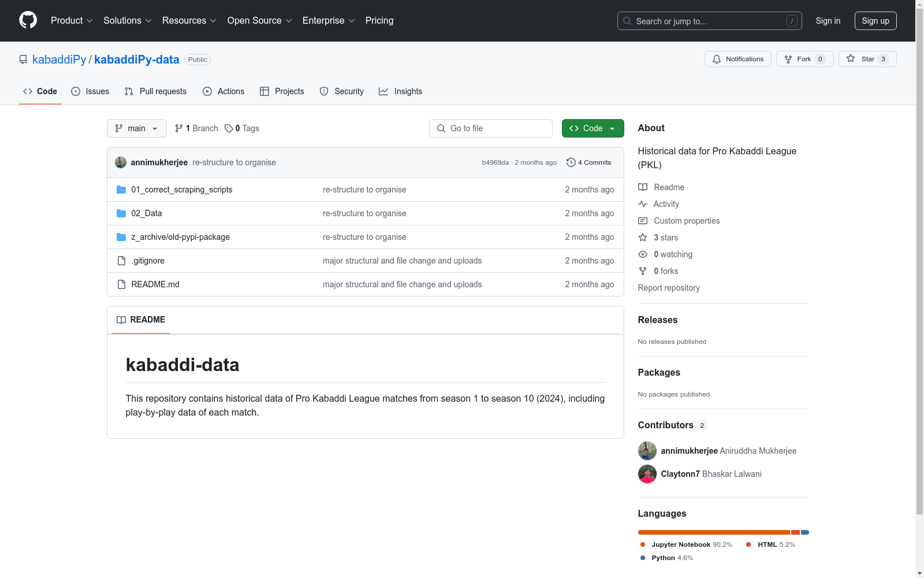This screenshot has width=924, height=578.
Task: Expand the Product menu
Action: [x=72, y=20]
